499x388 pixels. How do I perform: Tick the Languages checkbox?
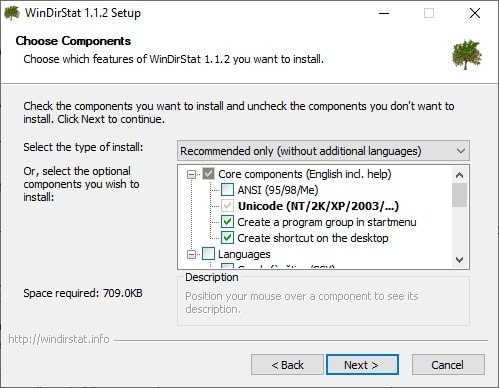pos(208,254)
